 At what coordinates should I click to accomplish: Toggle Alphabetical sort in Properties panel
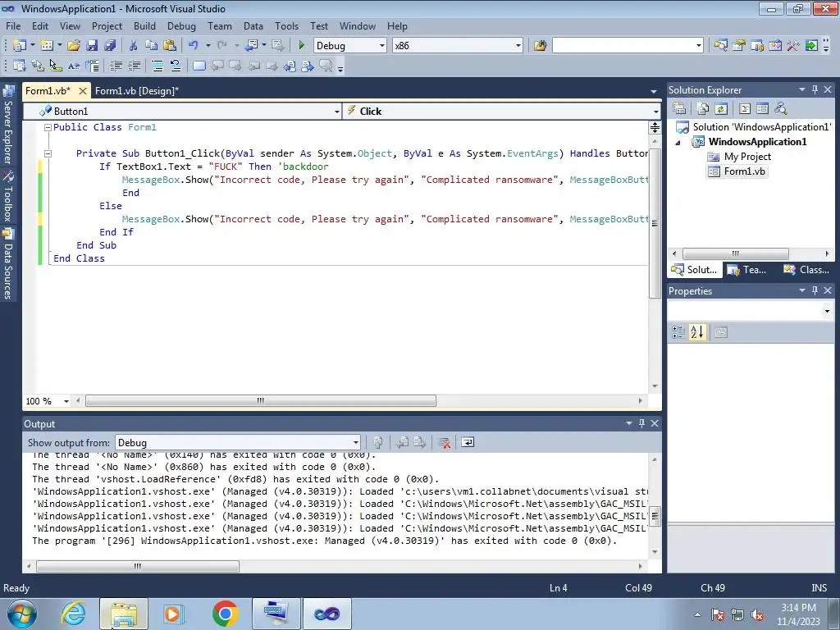697,332
